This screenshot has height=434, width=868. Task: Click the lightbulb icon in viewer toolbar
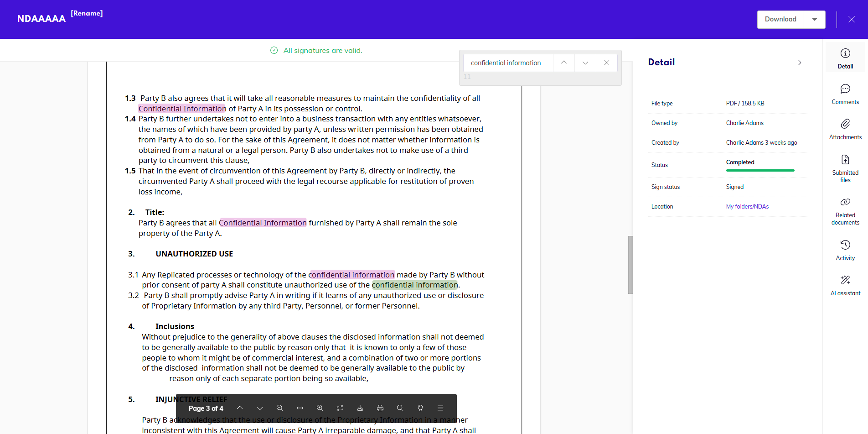[420, 408]
